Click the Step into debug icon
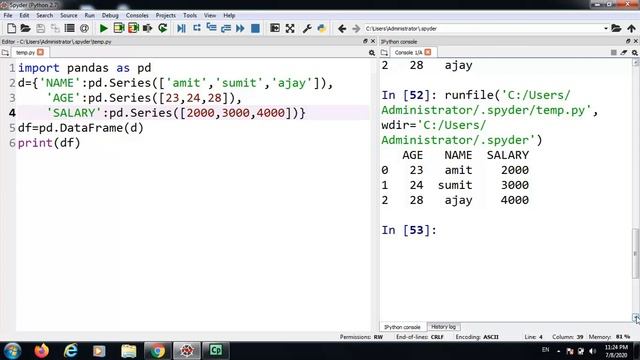 (x=211, y=28)
